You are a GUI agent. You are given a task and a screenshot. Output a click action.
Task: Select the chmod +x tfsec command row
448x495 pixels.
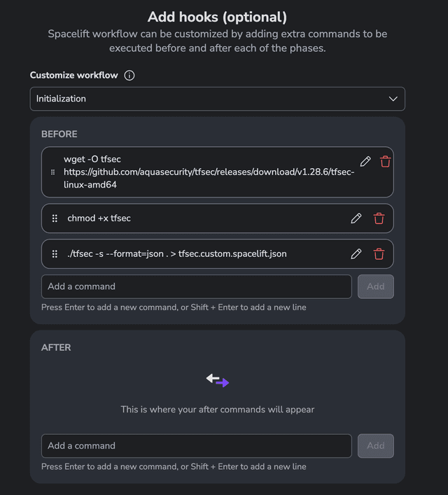[210, 218]
